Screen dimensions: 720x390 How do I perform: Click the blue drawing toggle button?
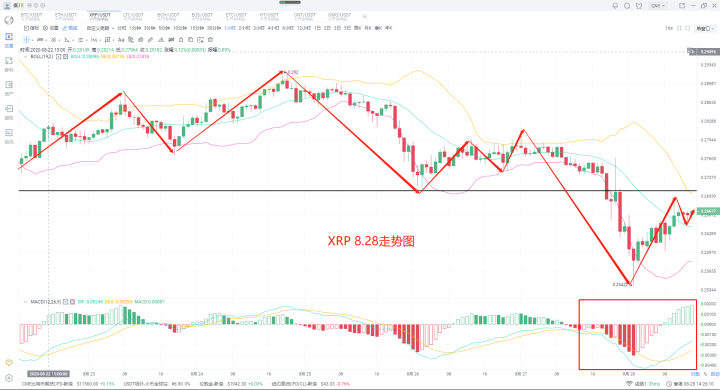(70, 28)
